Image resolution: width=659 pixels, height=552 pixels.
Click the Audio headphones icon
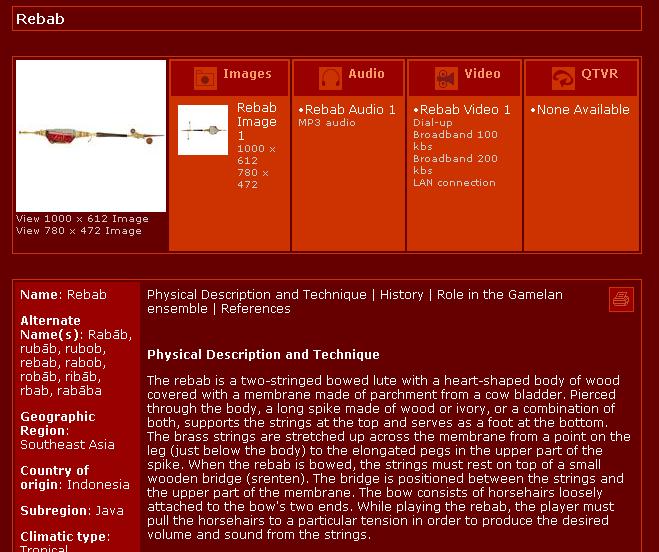[330, 78]
